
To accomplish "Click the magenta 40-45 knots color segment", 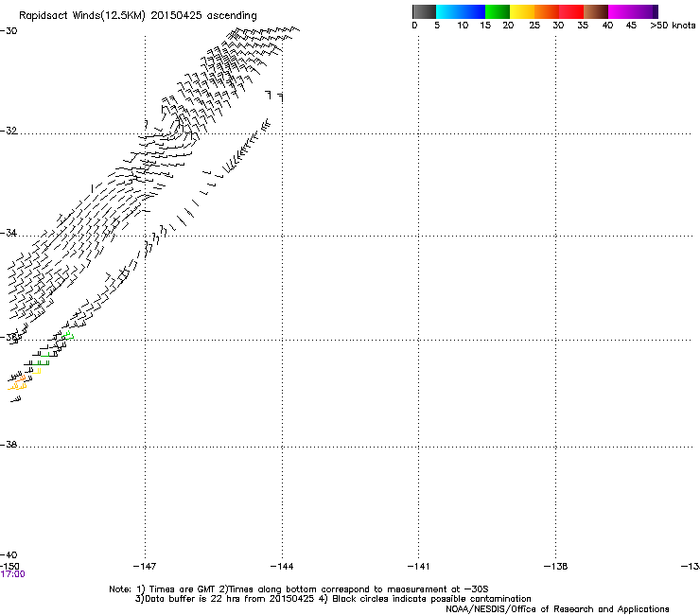I will coord(621,11).
